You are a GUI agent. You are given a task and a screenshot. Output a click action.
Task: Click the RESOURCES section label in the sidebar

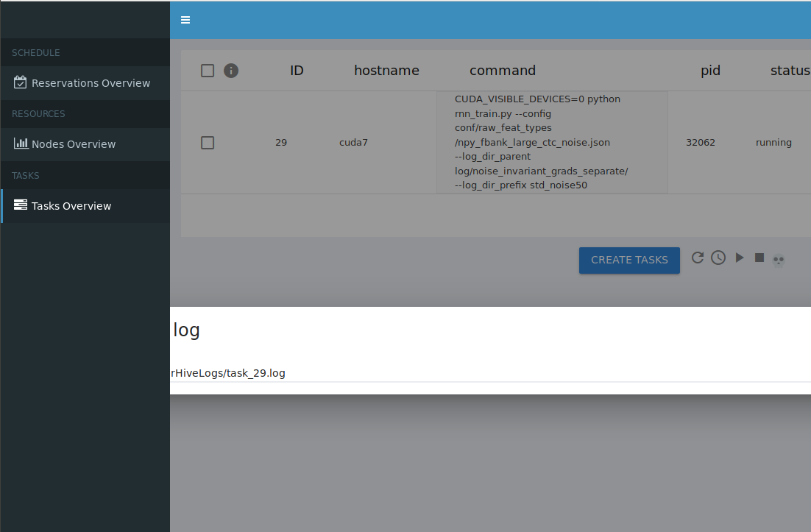(38, 114)
